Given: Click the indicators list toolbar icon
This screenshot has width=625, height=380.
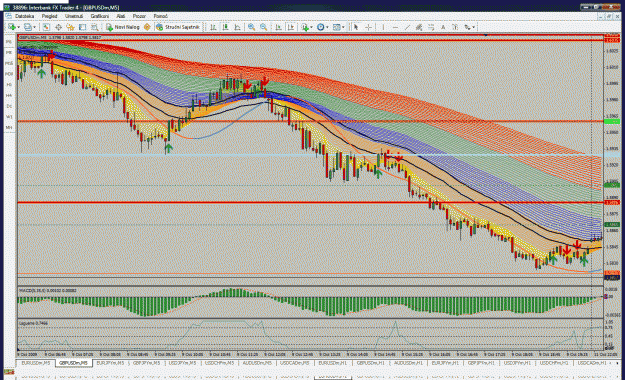Looking at the screenshot, I should click(x=305, y=27).
